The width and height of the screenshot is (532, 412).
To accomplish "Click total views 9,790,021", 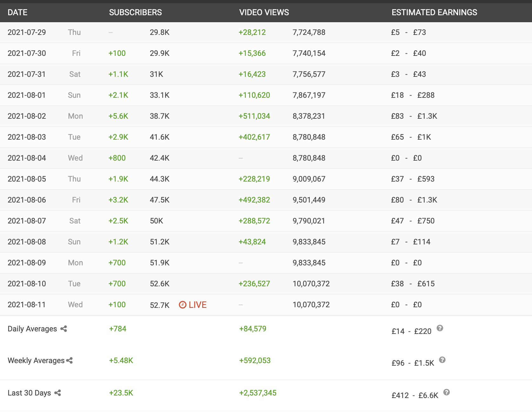I will pyautogui.click(x=309, y=221).
